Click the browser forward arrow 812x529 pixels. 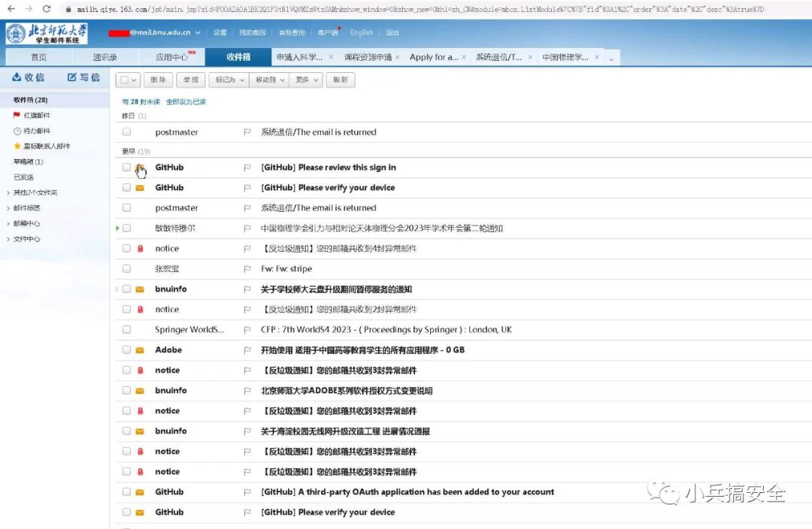(x=29, y=9)
